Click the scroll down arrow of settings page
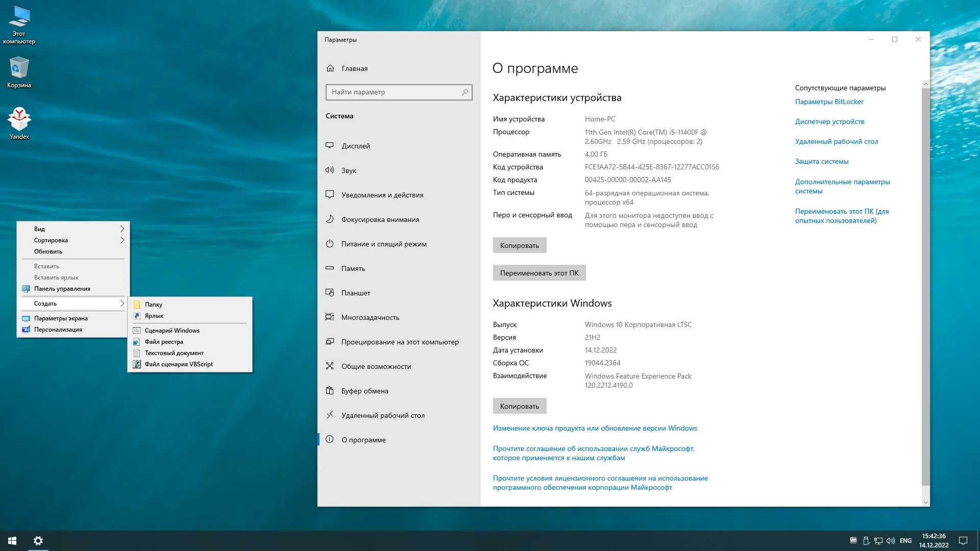 925,502
